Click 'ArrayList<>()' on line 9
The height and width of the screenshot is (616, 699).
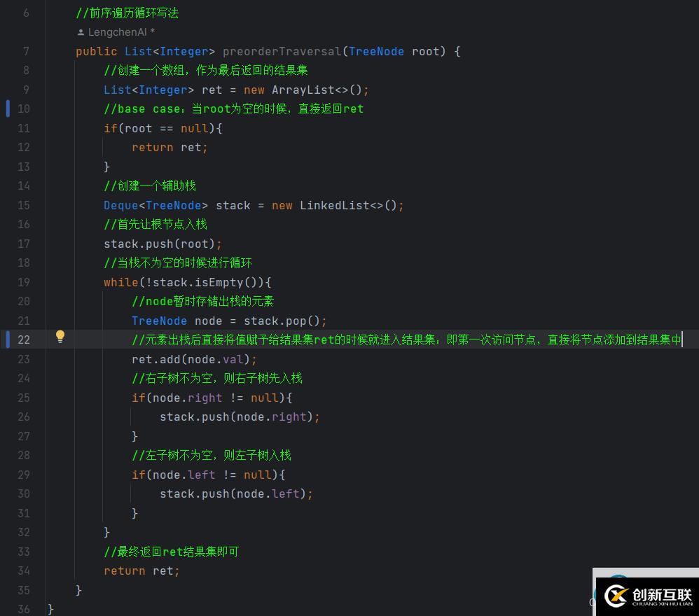pos(317,90)
